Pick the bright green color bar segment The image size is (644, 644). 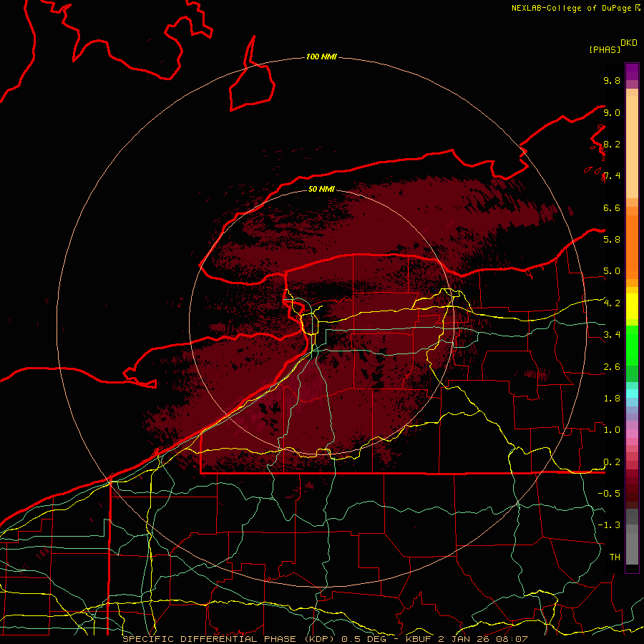point(632,345)
